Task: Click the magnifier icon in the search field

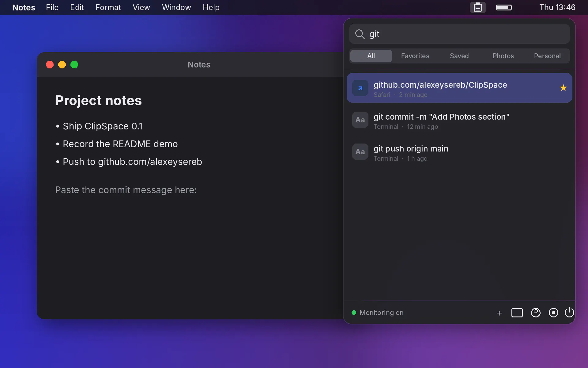Action: [x=360, y=34]
